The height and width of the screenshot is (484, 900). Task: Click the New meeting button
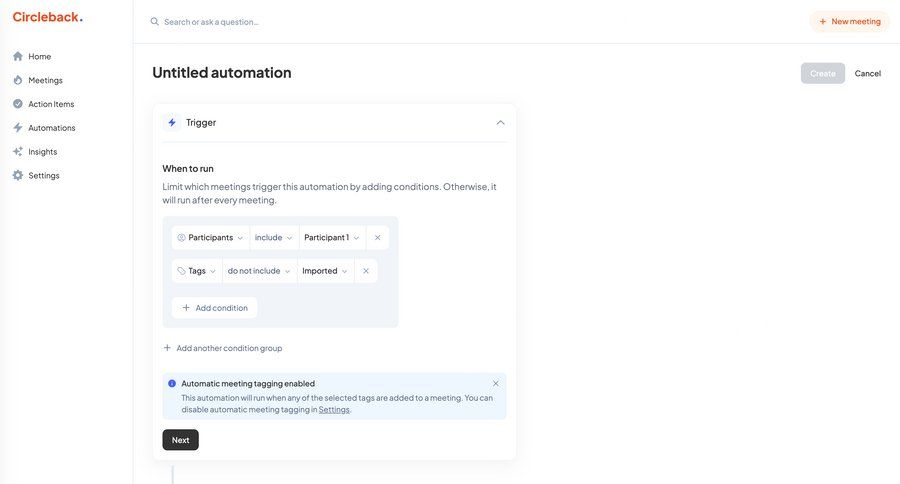pyautogui.click(x=849, y=22)
